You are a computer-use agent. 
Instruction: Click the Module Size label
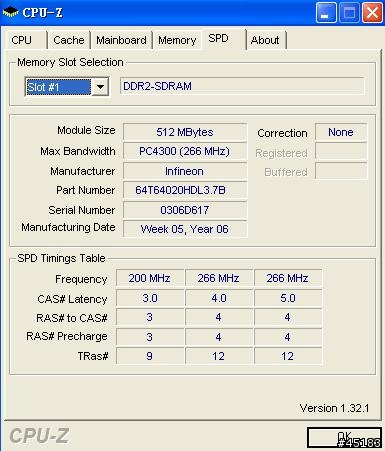tap(86, 130)
